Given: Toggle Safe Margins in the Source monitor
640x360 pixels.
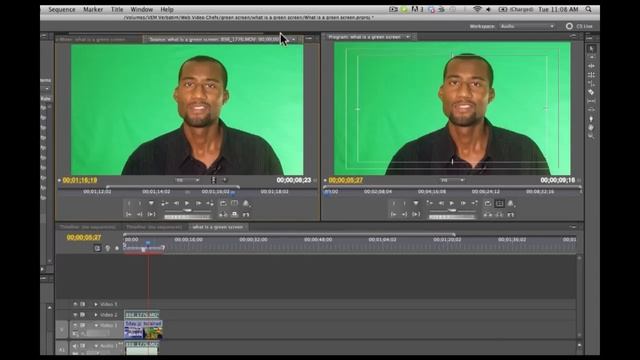Looking at the screenshot, I should point(234,203).
